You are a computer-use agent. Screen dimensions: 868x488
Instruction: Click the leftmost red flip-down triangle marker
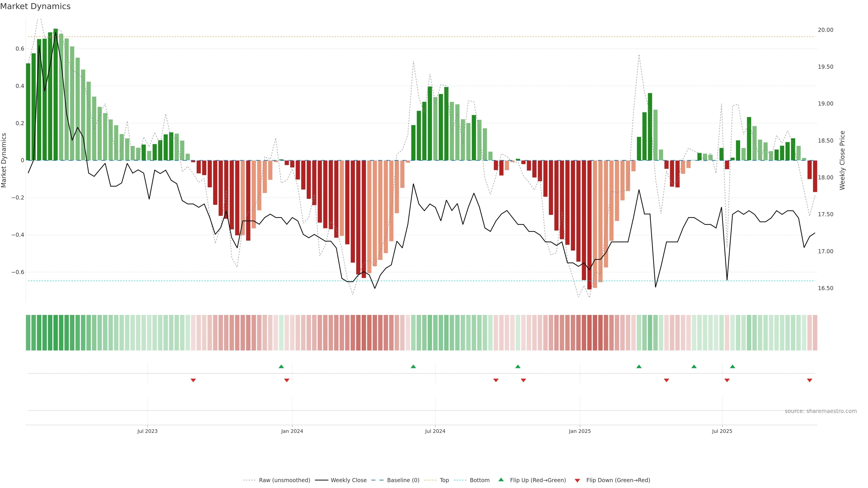(193, 380)
